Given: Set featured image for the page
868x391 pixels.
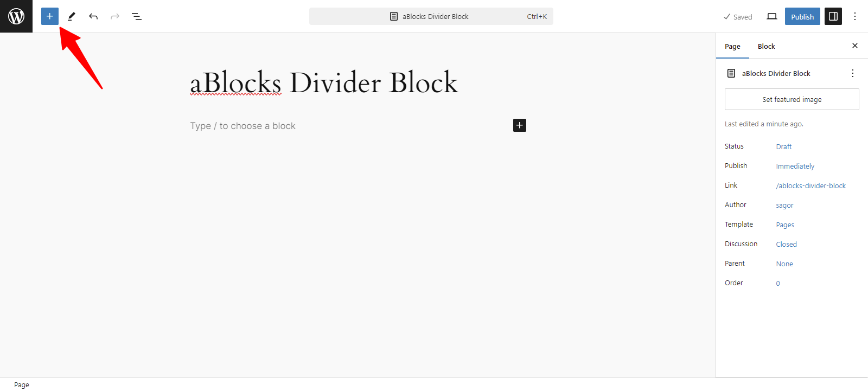Looking at the screenshot, I should [792, 99].
